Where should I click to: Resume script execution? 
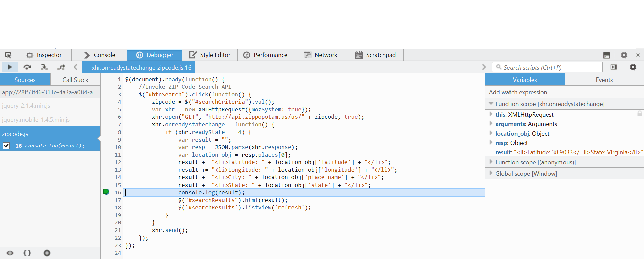coord(10,67)
